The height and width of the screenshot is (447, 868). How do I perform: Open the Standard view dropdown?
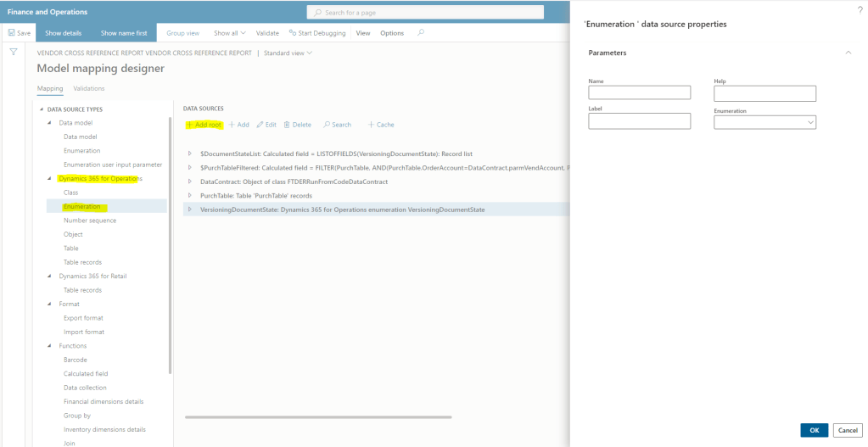(x=288, y=53)
